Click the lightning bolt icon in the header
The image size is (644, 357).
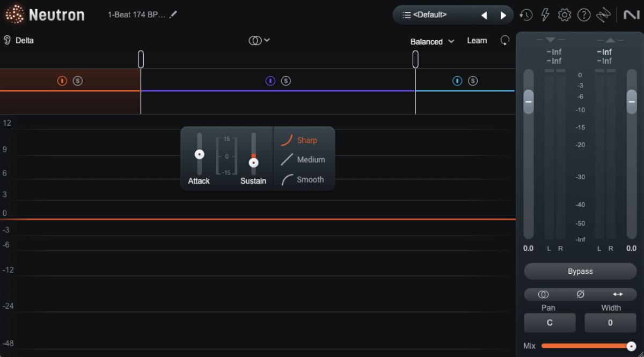click(x=545, y=15)
